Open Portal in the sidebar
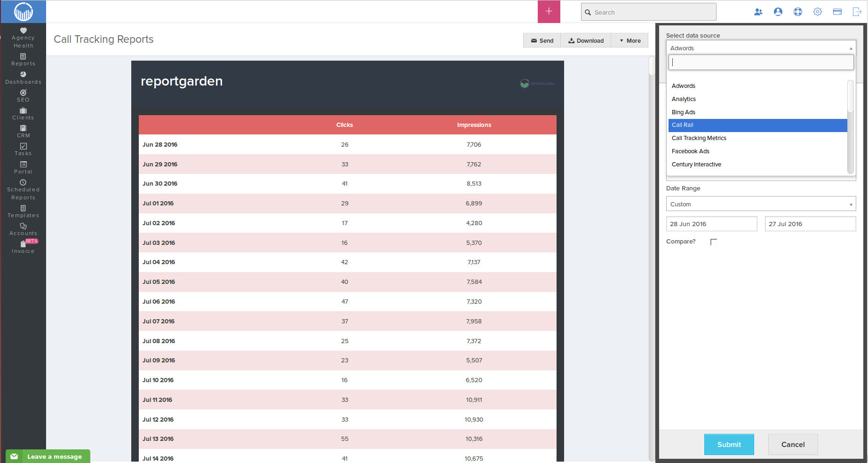 coord(23,168)
